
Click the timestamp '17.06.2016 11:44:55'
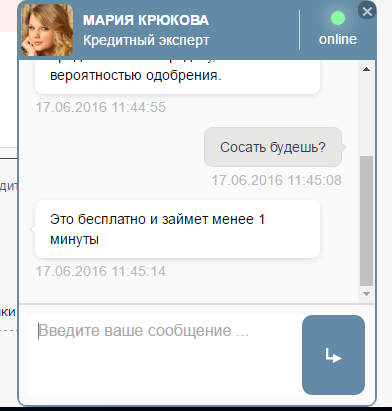pos(101,107)
